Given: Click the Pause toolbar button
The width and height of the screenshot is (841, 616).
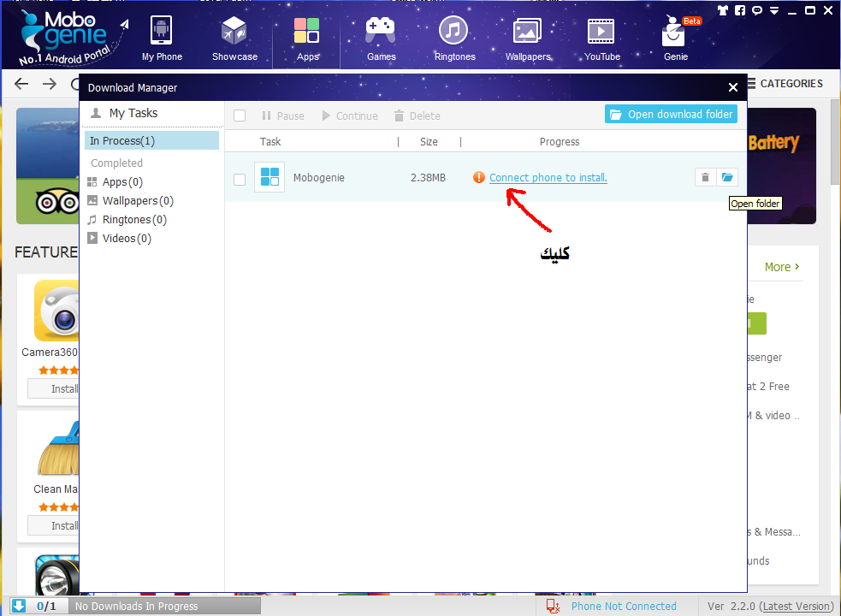Looking at the screenshot, I should click(x=282, y=115).
